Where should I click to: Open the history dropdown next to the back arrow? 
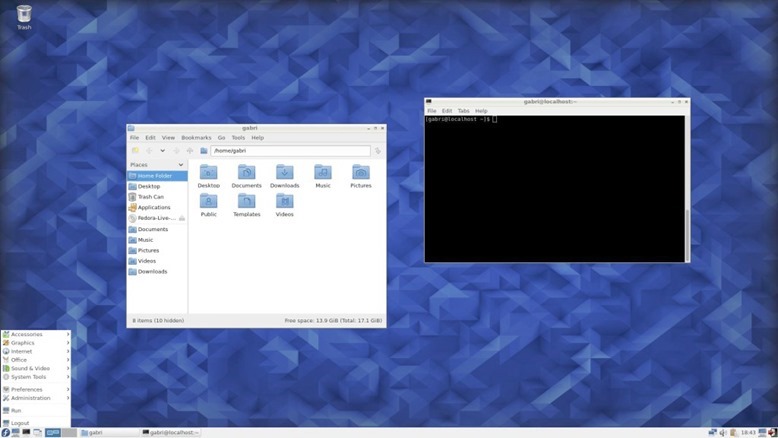(x=162, y=150)
